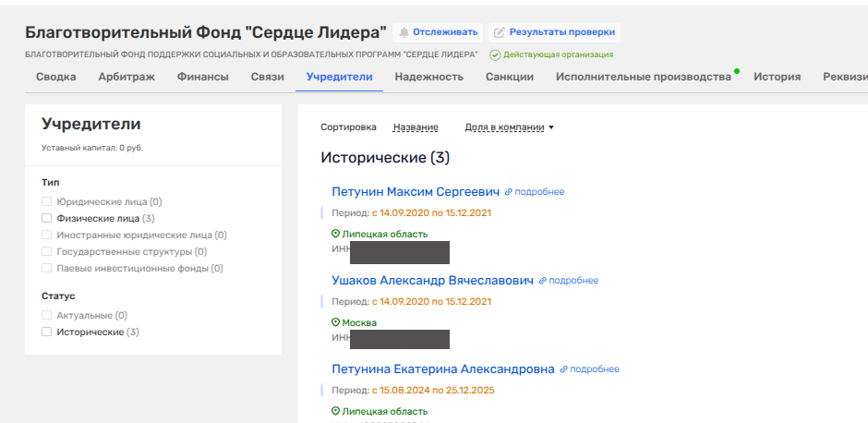Viewport: 868px width, 423px height.
Task: Click location pin beside Петунина Екатерина's Липецкая область
Action: click(335, 411)
